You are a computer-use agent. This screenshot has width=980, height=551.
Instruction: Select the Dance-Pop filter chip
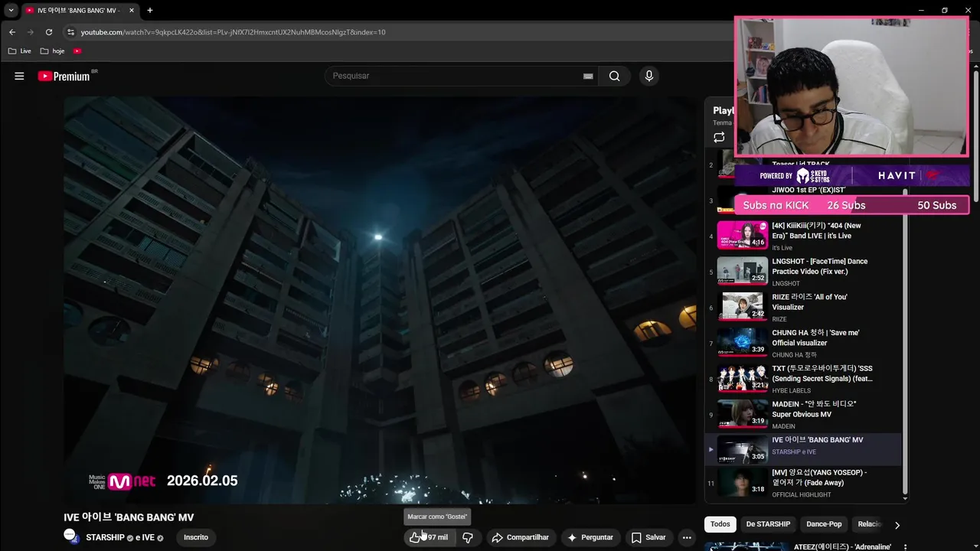824,524
